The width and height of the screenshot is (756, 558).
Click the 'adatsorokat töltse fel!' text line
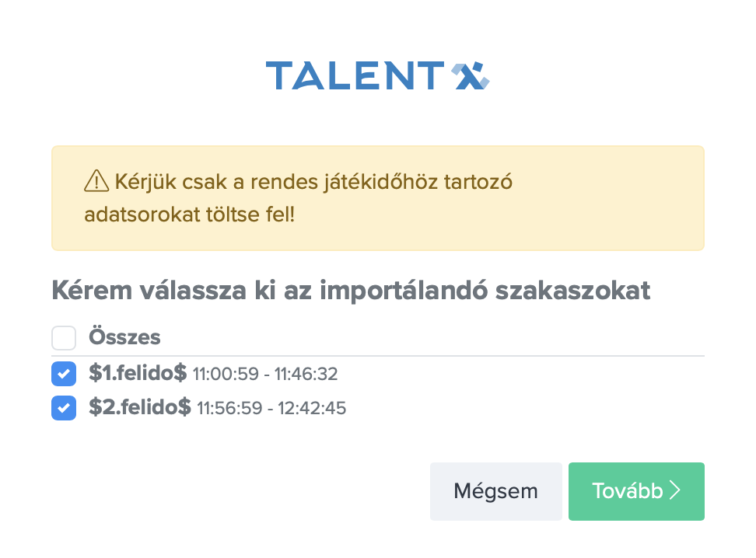click(x=189, y=214)
